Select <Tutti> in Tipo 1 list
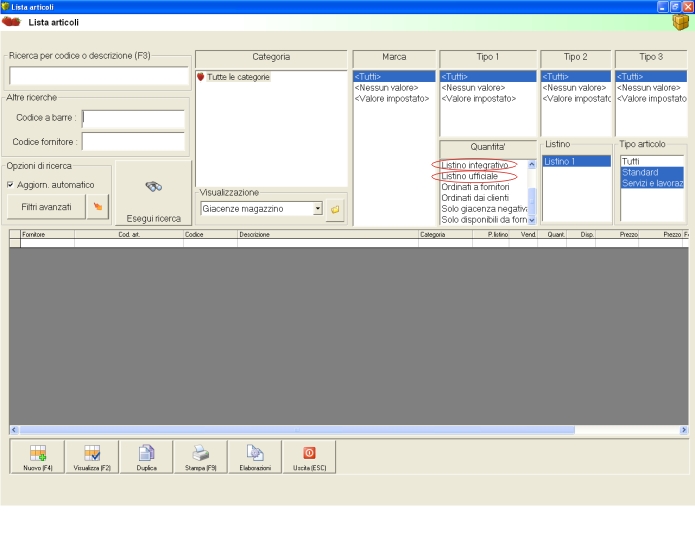 point(488,77)
